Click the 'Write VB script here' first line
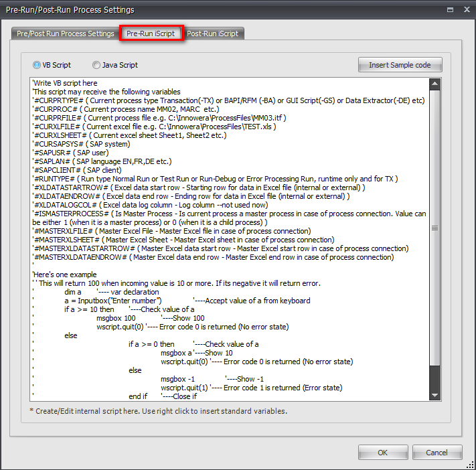Viewport: 476px width, 470px height. pyautogui.click(x=65, y=83)
